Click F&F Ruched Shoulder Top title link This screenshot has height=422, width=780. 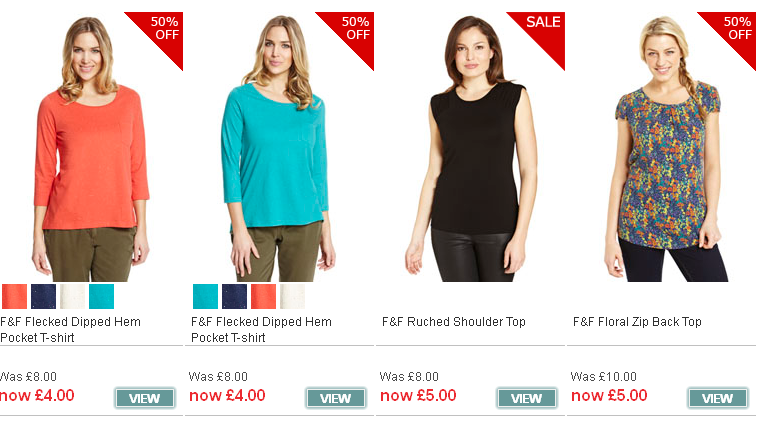coord(454,322)
